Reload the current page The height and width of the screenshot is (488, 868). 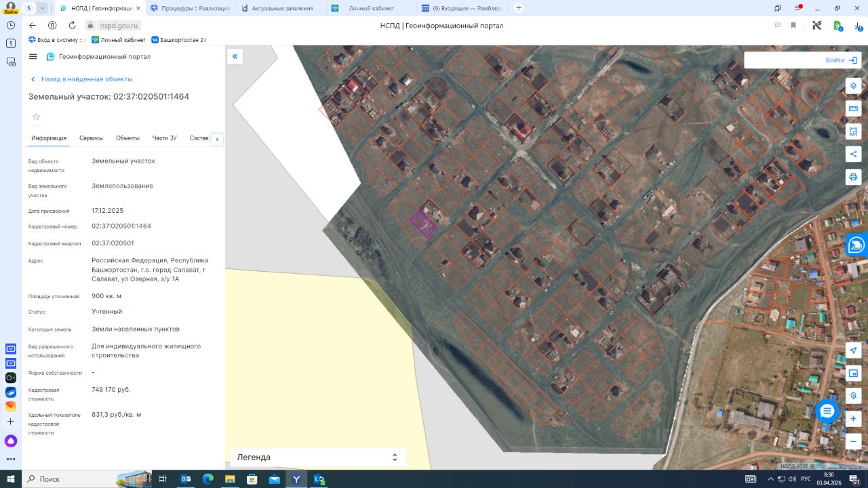coord(71,25)
